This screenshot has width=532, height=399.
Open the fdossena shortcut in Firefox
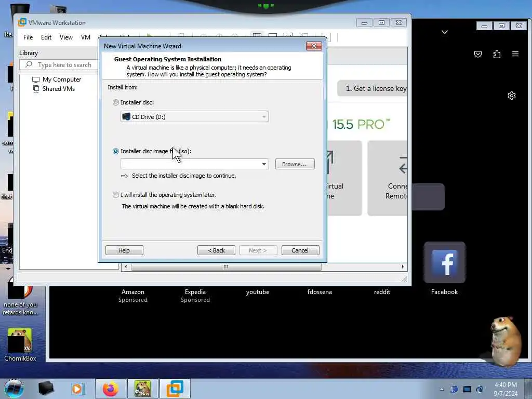click(320, 292)
